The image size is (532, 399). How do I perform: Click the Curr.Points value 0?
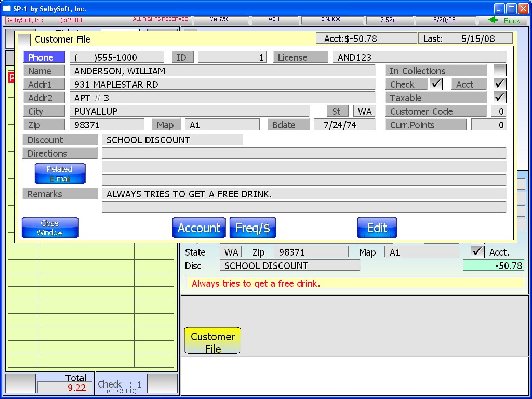click(488, 125)
